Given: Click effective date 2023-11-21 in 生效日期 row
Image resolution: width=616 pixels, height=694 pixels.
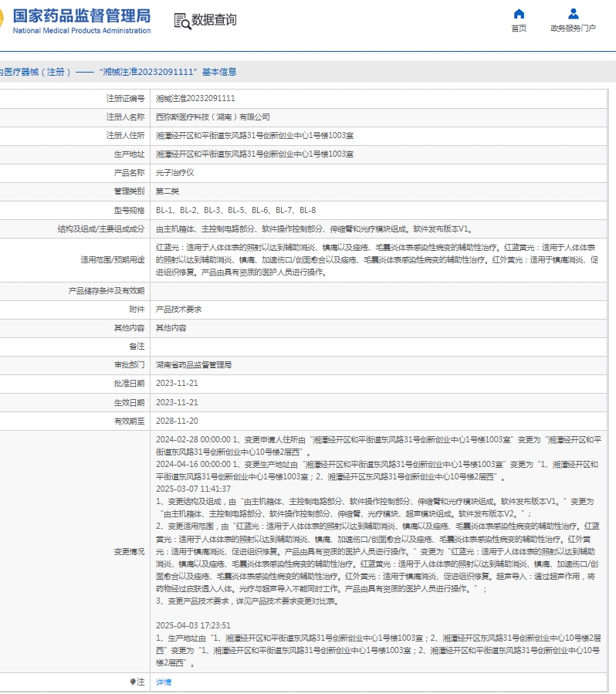Looking at the screenshot, I should tap(177, 402).
